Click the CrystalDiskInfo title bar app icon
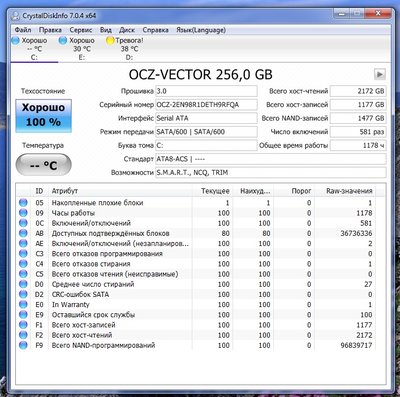 [15, 15]
